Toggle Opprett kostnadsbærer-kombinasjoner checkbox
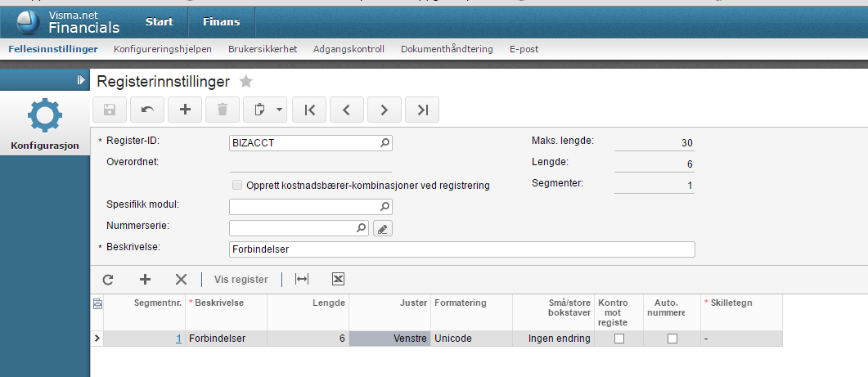The image size is (868, 377). click(x=237, y=185)
